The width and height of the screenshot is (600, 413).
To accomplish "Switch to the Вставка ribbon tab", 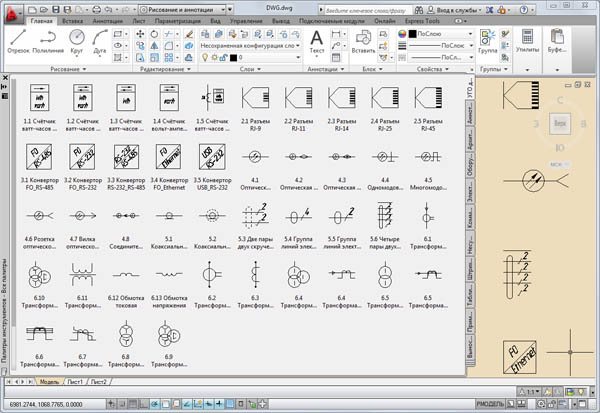I will (x=72, y=20).
